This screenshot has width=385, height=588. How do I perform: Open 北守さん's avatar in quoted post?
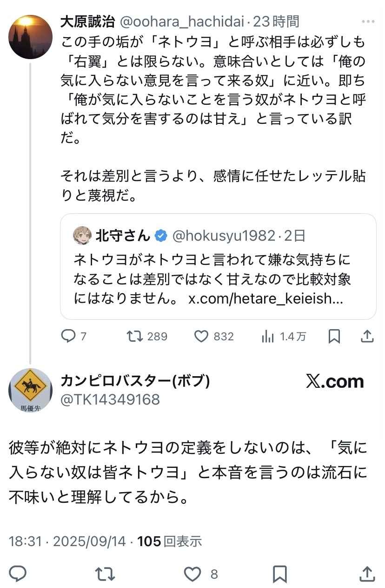[82, 236]
